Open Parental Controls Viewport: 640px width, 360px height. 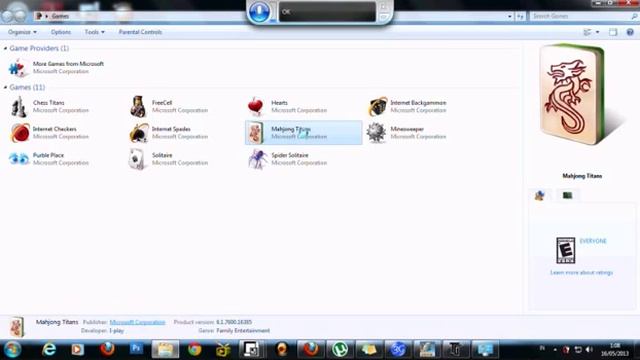pos(140,32)
